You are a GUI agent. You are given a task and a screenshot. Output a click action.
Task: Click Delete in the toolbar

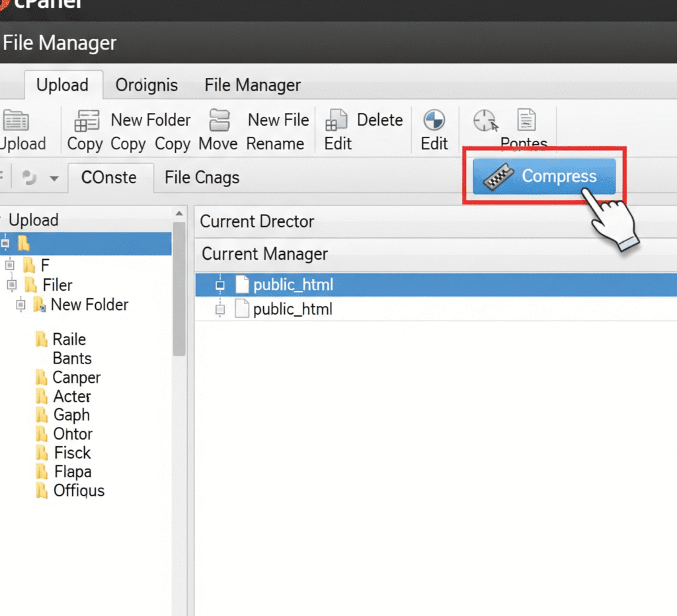pos(379,120)
